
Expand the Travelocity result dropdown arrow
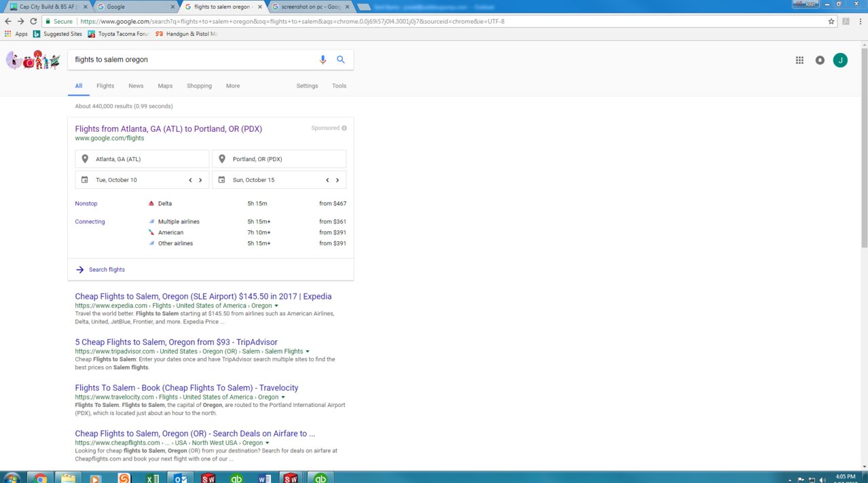[x=283, y=397]
